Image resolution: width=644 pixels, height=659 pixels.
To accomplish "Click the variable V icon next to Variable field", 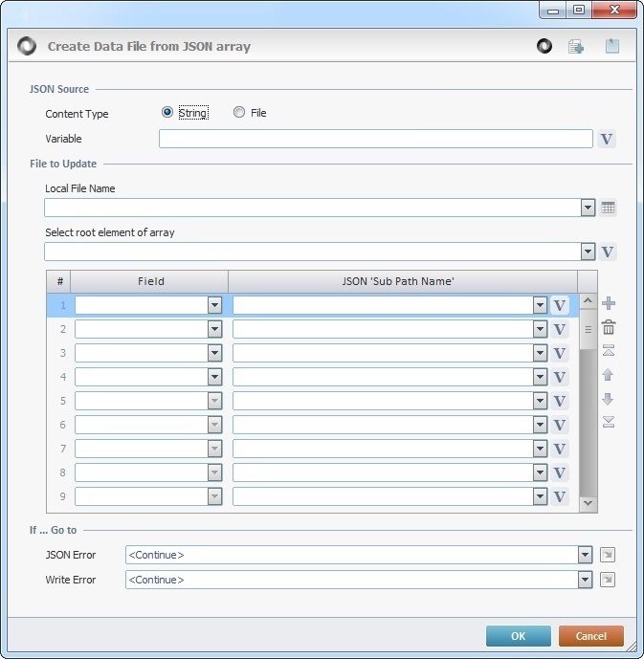I will pyautogui.click(x=607, y=140).
